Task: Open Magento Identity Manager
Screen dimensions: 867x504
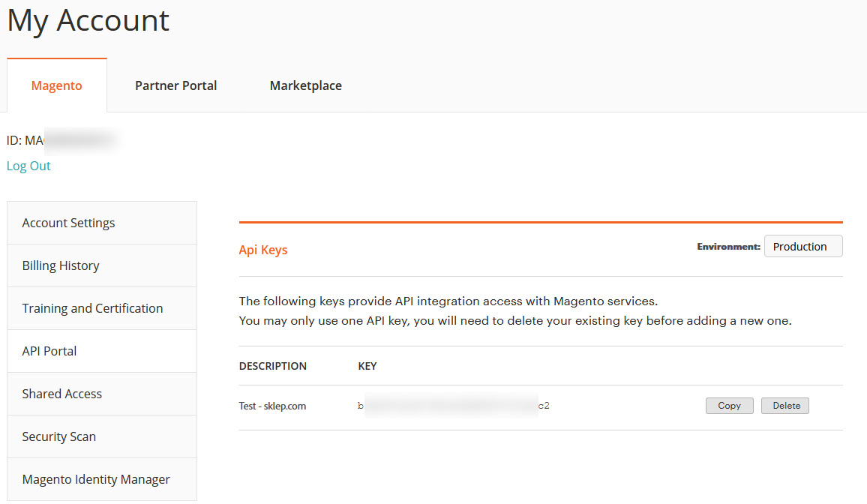Action: coord(102,479)
